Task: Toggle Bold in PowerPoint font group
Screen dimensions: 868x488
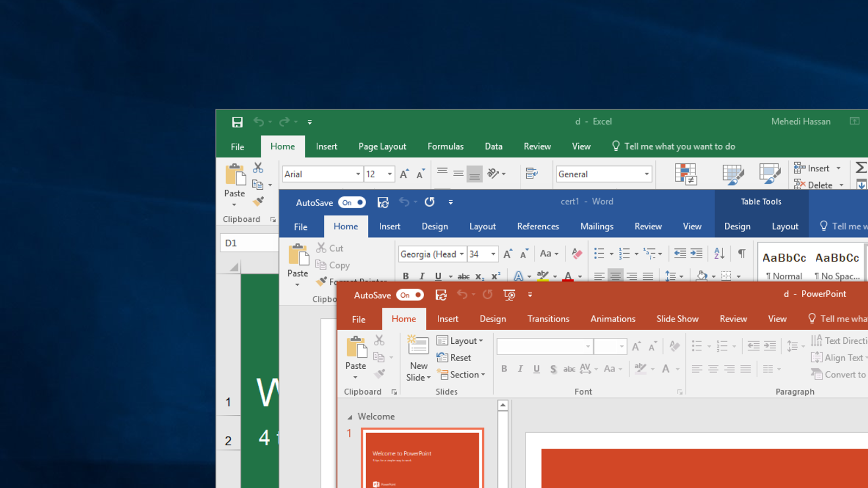Action: (504, 369)
